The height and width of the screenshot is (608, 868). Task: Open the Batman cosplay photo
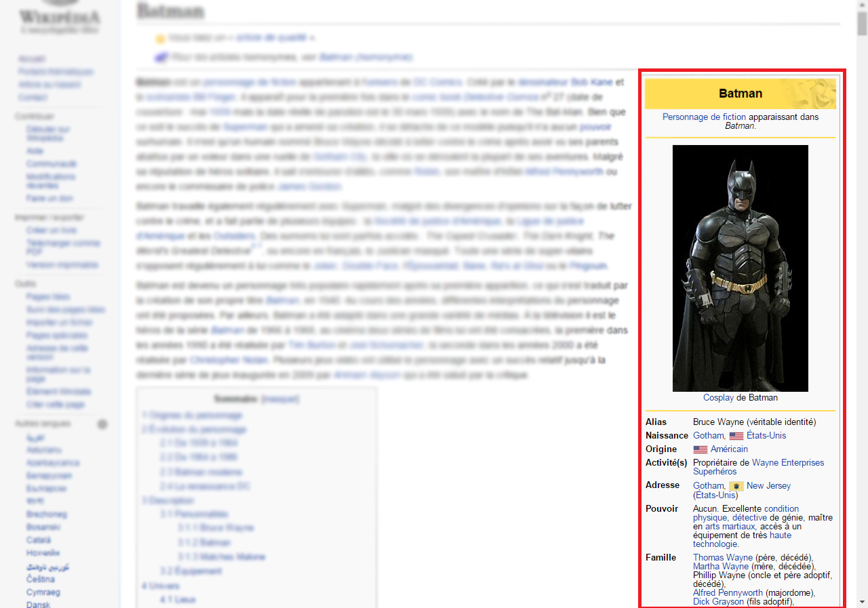(741, 268)
